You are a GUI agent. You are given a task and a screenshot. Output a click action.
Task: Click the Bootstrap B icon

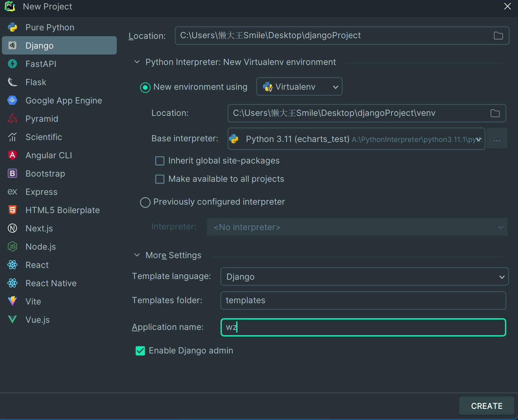[12, 173]
